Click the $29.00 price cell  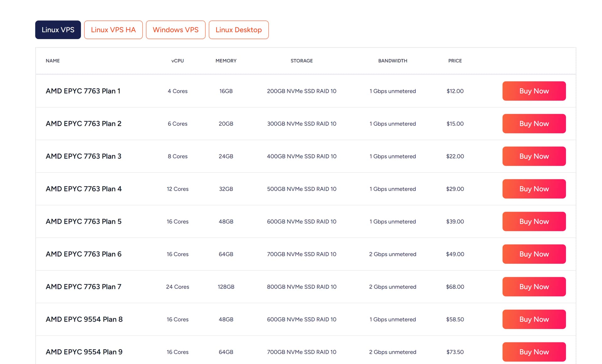tap(455, 189)
